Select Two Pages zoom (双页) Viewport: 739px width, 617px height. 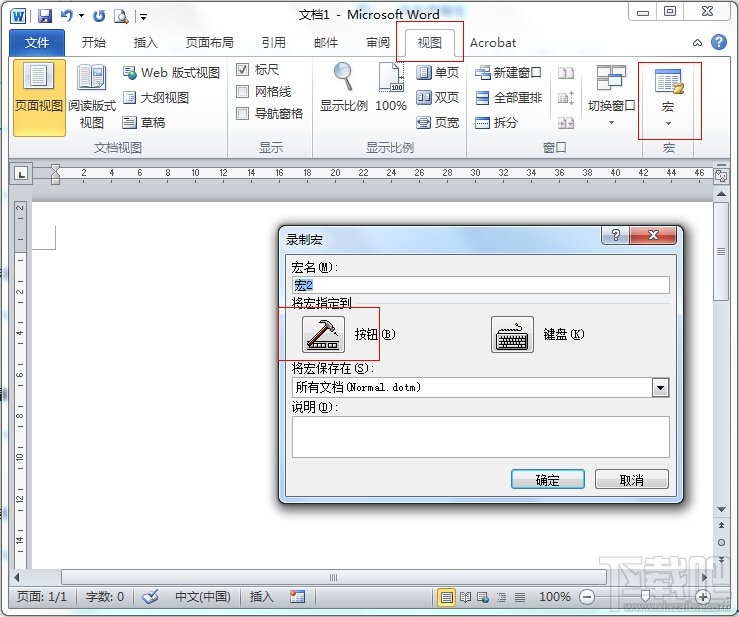click(438, 98)
